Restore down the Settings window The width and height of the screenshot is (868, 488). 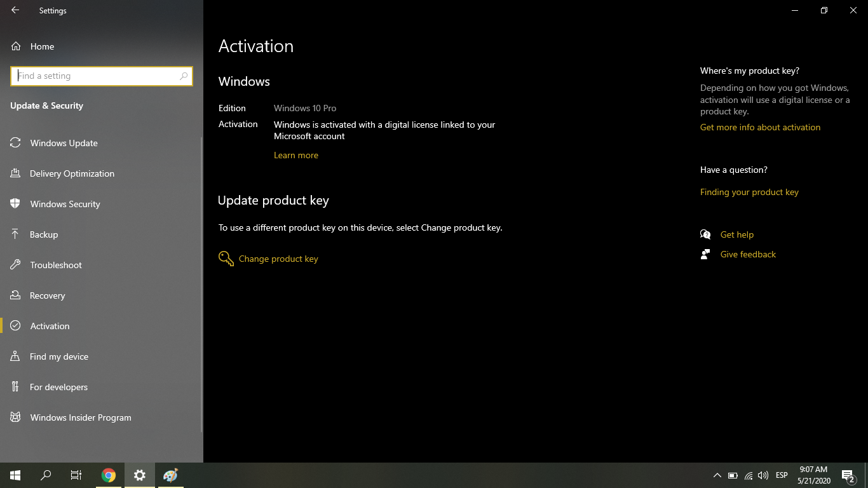click(824, 10)
